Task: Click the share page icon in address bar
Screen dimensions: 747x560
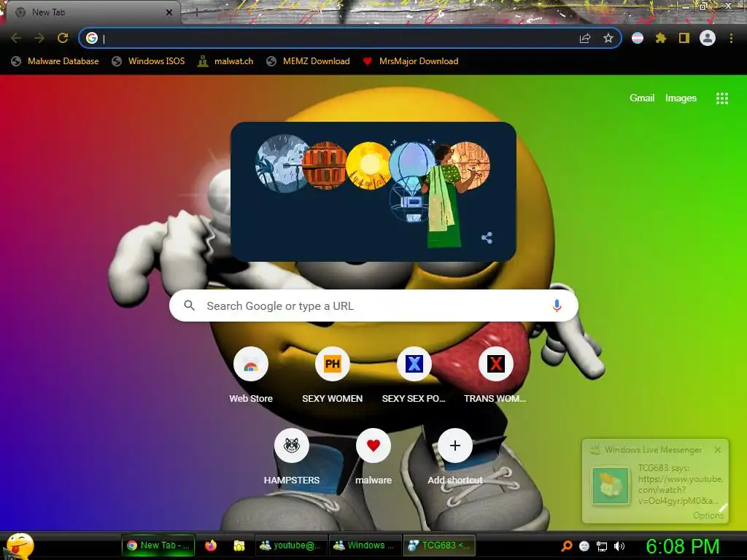Action: [x=585, y=39]
